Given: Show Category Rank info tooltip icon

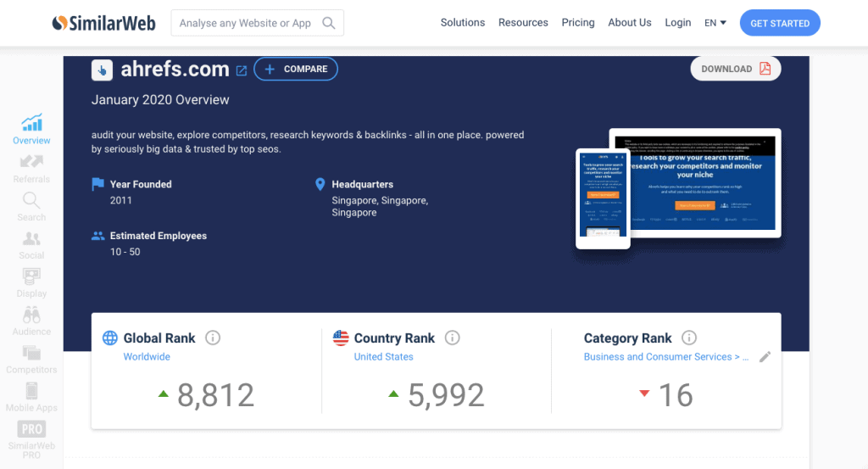Looking at the screenshot, I should click(x=689, y=338).
